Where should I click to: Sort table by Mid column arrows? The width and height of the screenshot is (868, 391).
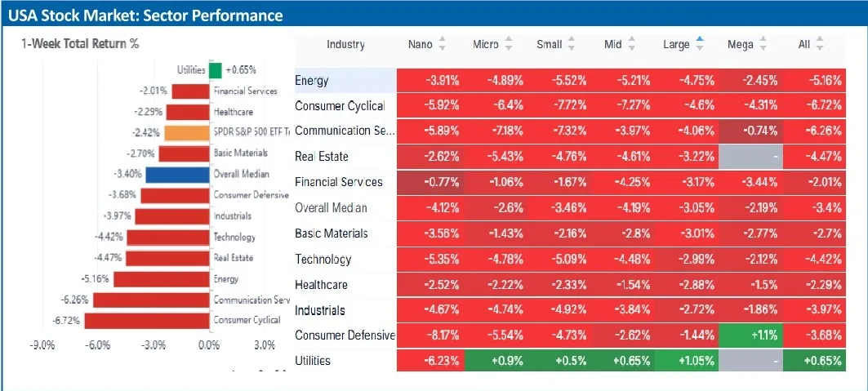coord(634,44)
